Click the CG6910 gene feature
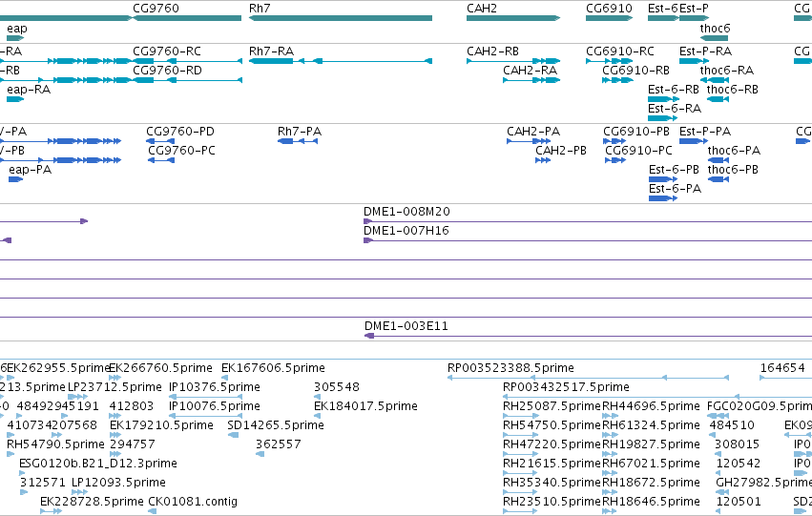Screen dimensions: 812x516 click(609, 18)
